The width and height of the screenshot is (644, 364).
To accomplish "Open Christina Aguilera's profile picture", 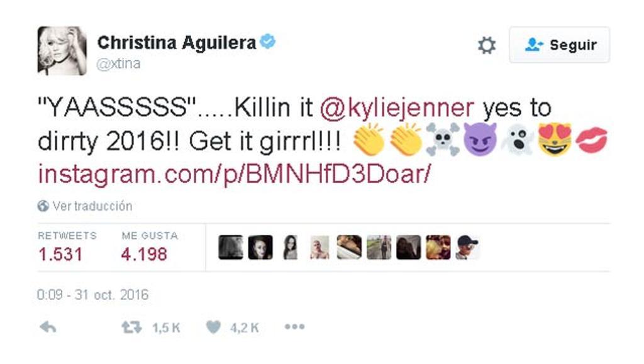I will [62, 51].
